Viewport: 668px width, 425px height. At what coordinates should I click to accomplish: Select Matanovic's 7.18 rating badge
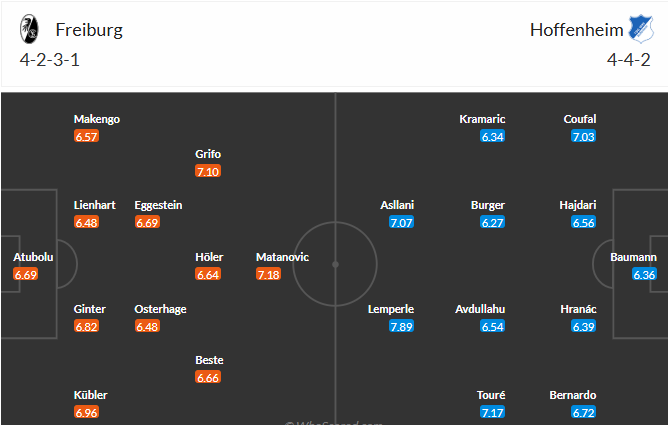[268, 274]
